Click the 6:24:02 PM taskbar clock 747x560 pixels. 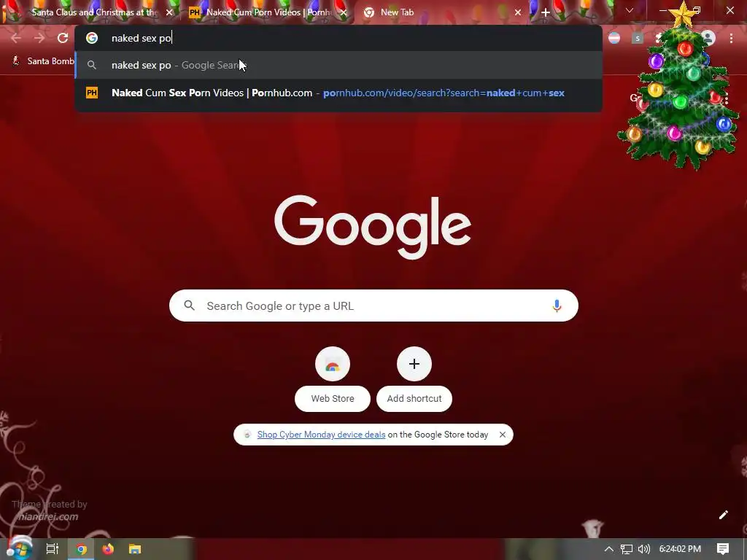tap(680, 549)
